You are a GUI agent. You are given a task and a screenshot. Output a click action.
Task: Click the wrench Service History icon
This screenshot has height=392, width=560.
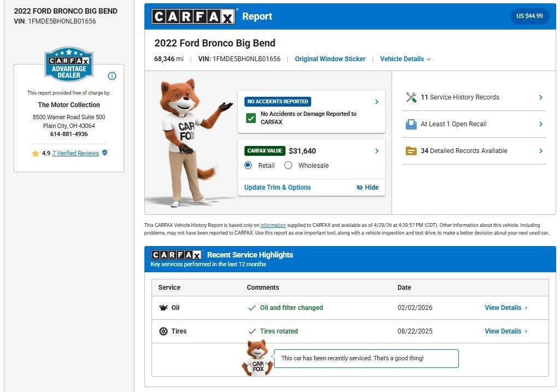pos(411,97)
